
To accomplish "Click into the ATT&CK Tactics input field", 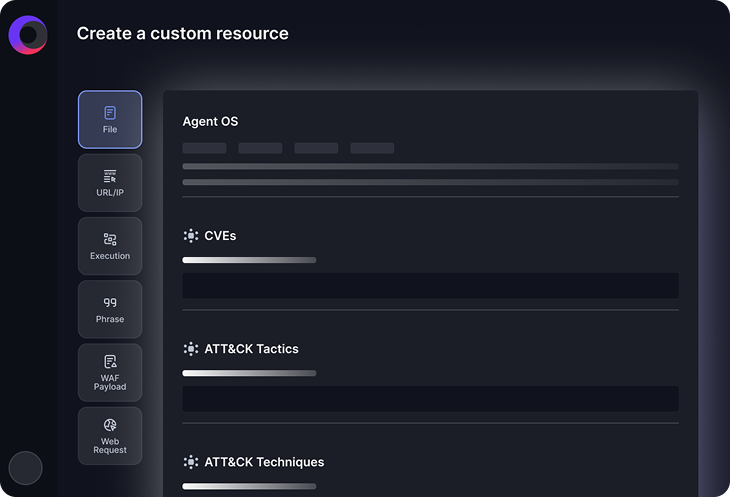I will point(430,399).
